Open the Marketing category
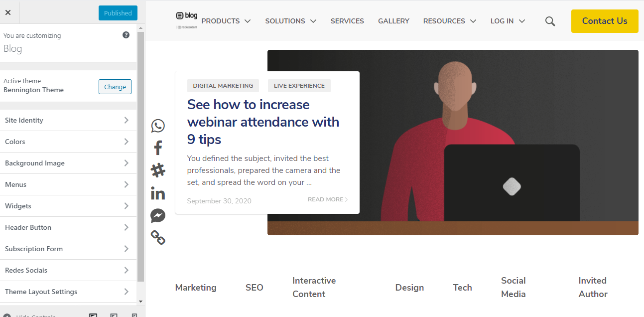This screenshot has height=317, width=644. point(196,288)
